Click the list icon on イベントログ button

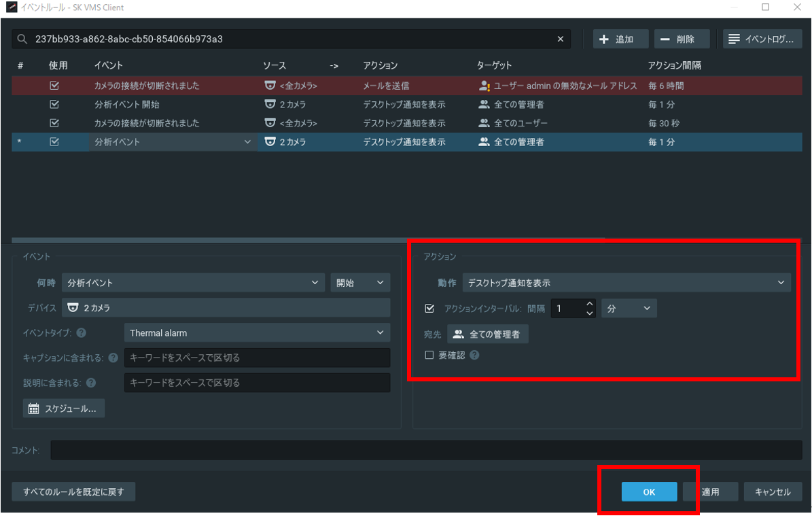(734, 39)
